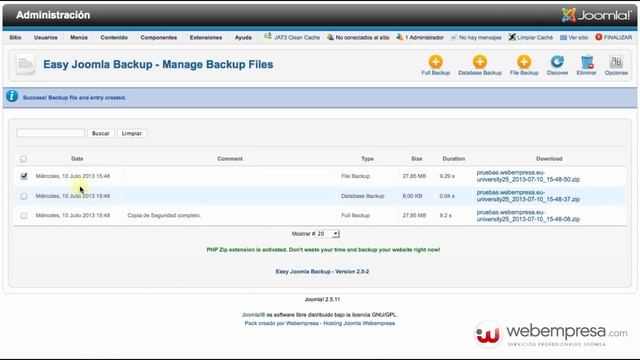This screenshot has height=360, width=640.
Task: Click the Administración header title
Action: (53, 15)
